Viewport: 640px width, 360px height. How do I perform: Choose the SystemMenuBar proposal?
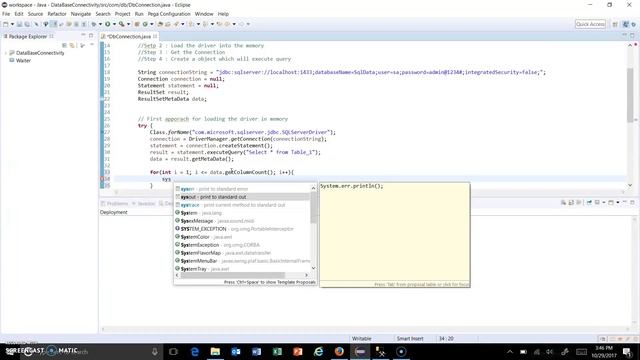pyautogui.click(x=242, y=261)
